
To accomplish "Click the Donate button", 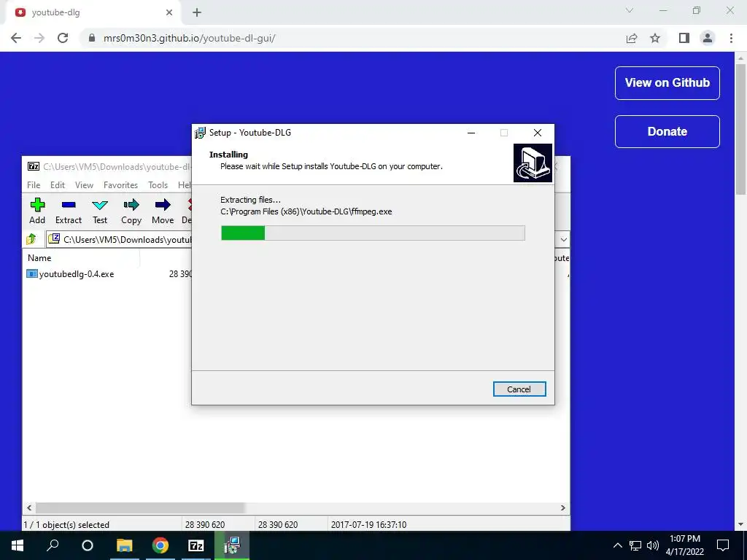I will click(667, 131).
